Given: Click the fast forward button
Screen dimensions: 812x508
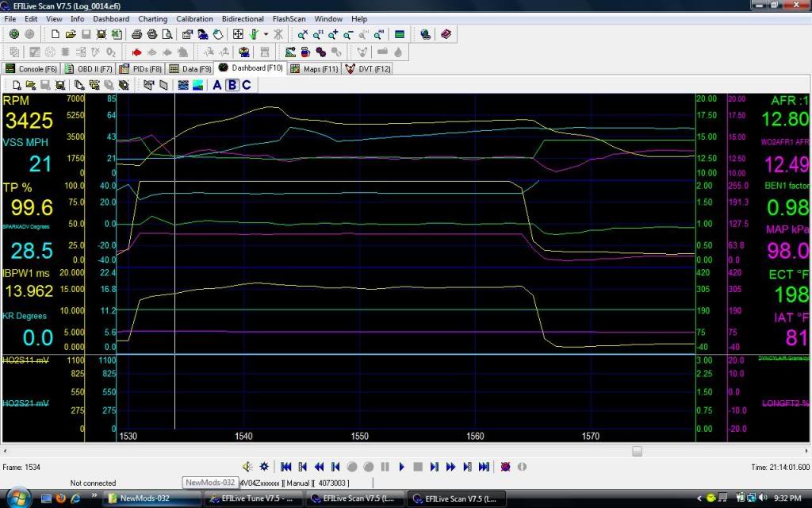Looking at the screenshot, I should (x=451, y=467).
